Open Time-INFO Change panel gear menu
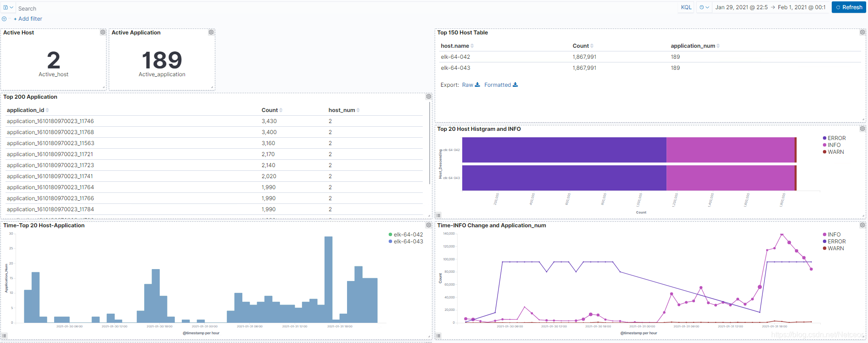 pos(862,225)
